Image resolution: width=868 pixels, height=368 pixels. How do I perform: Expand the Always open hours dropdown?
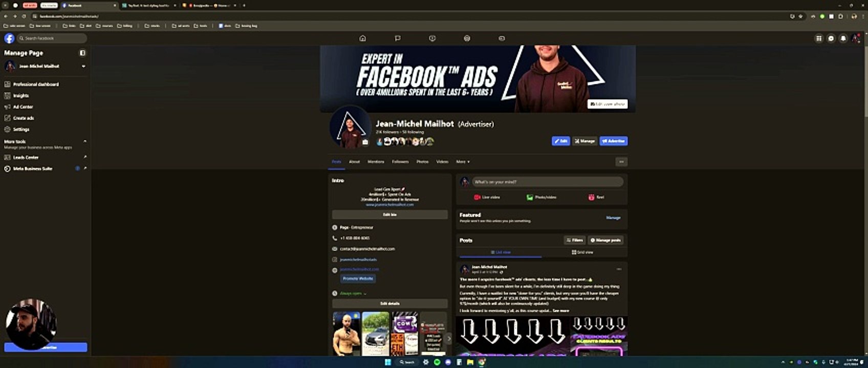click(x=353, y=293)
